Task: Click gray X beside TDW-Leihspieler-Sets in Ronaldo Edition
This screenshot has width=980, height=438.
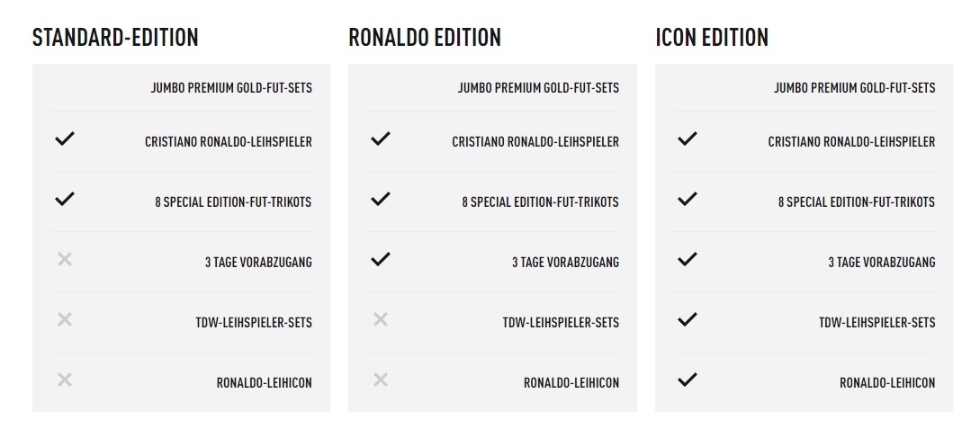Action: click(x=380, y=319)
